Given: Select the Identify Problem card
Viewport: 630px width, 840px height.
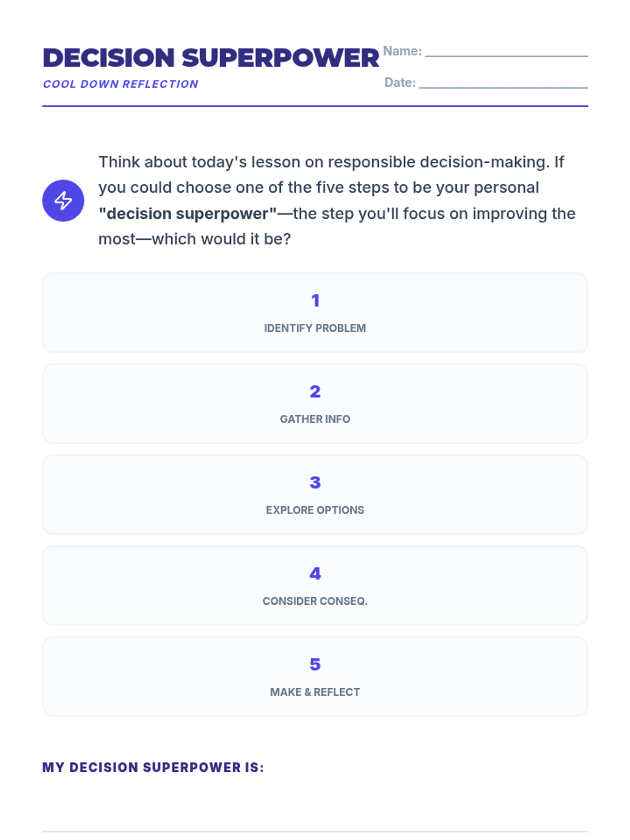Looking at the screenshot, I should (x=315, y=312).
